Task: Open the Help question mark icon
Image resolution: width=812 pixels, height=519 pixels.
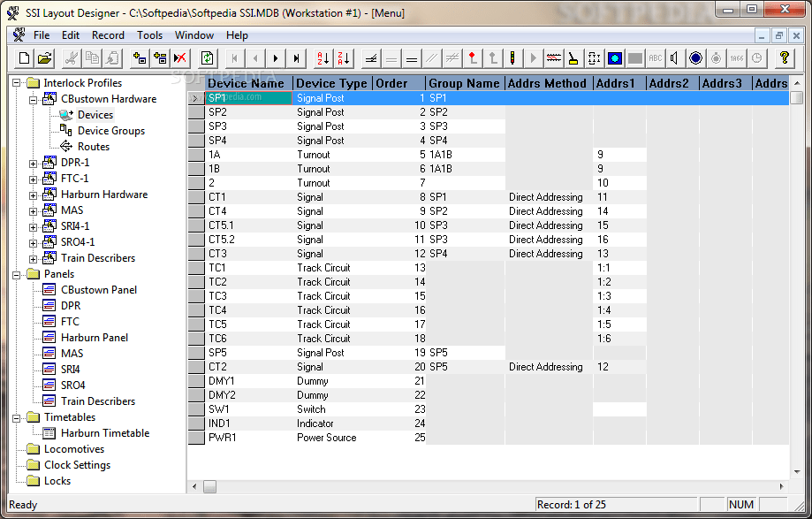Action: pos(785,57)
